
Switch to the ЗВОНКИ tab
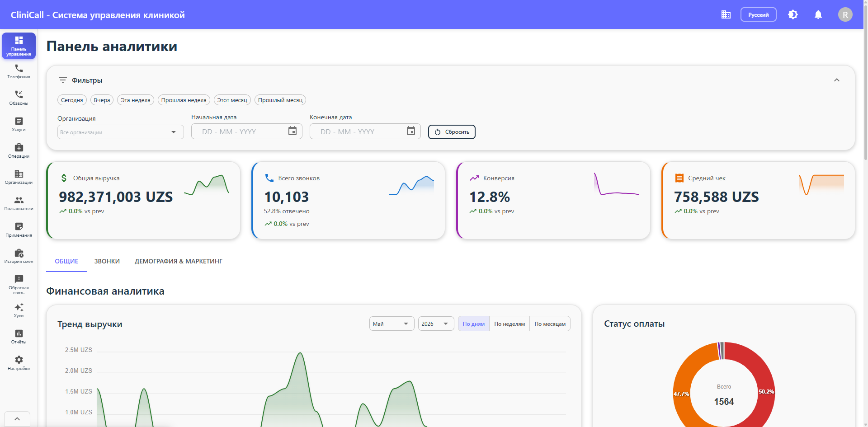[107, 261]
